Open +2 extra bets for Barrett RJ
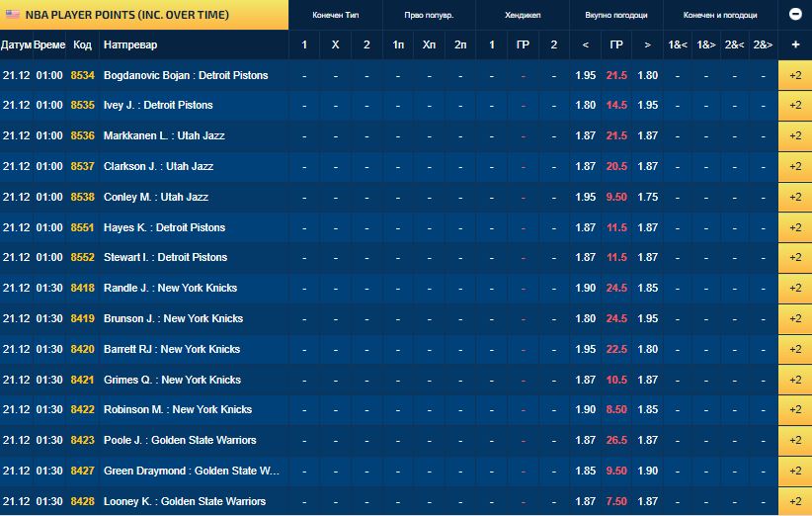Screen dimensions: 812x516 coord(795,349)
